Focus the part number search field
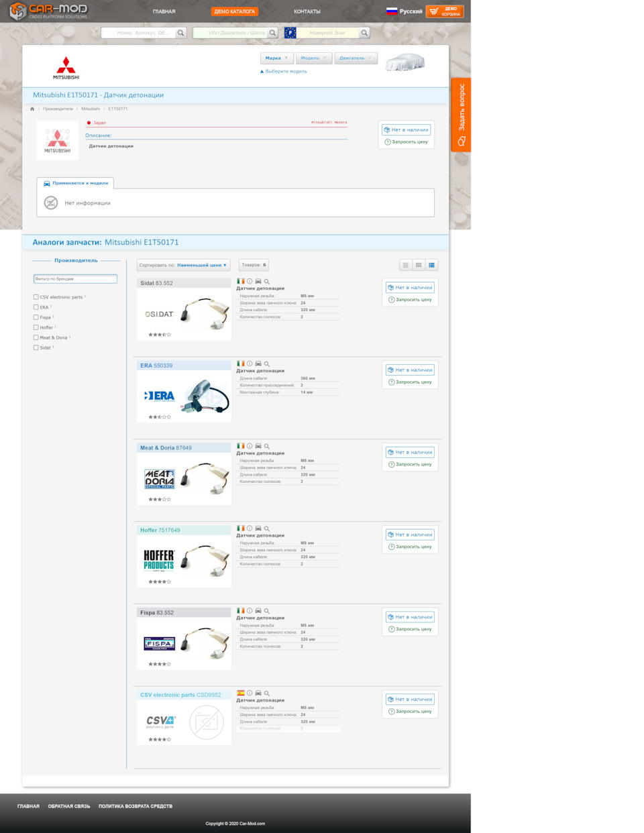Image resolution: width=644 pixels, height=833 pixels. click(138, 33)
